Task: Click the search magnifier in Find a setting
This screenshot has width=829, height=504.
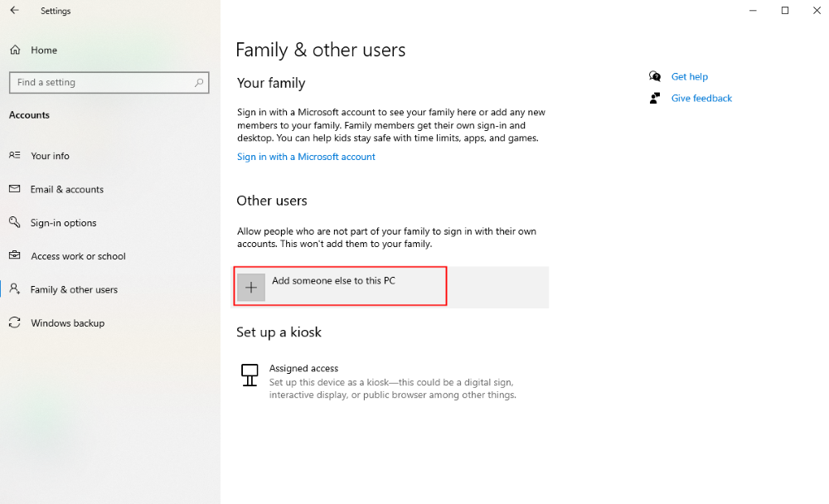Action: [x=199, y=83]
